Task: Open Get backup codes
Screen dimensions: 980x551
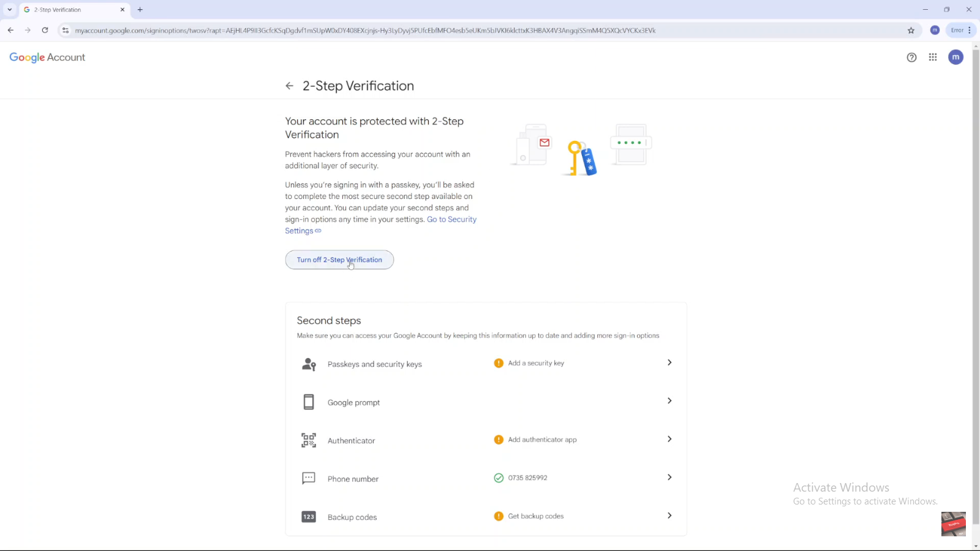Action: coord(535,516)
